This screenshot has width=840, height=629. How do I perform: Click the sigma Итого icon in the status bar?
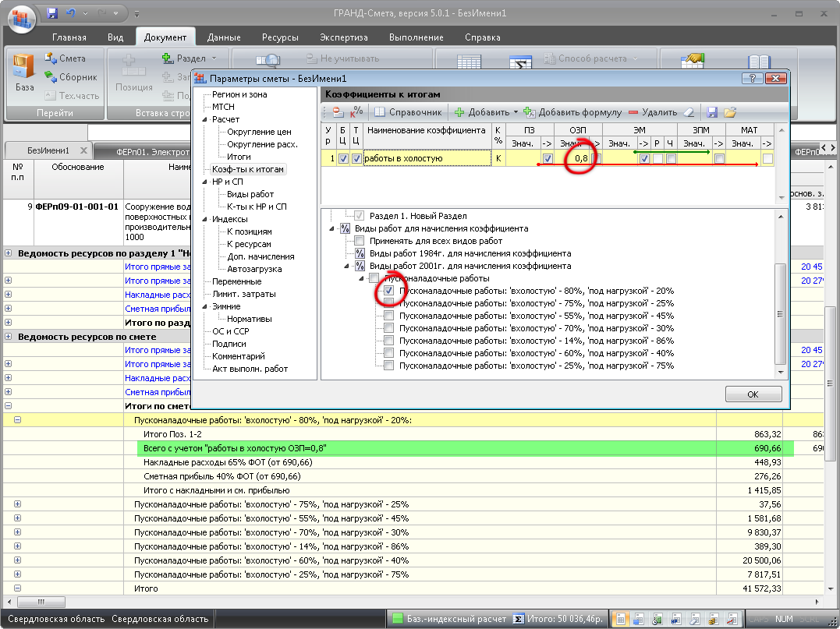pos(517,619)
